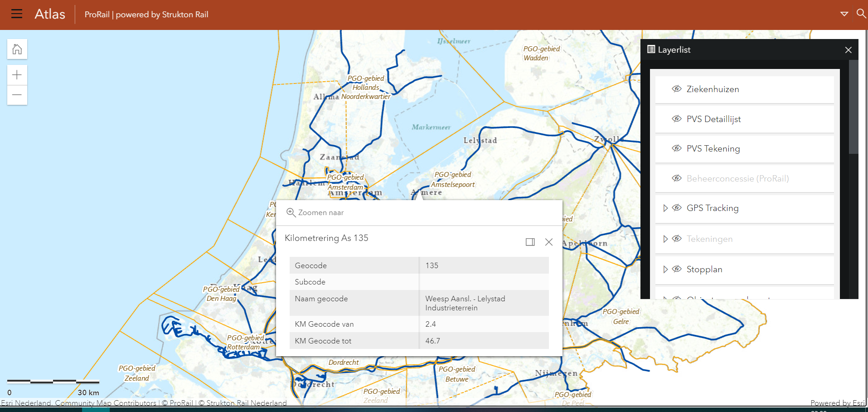868x412 pixels.
Task: Click the Dordrecht region map label
Action: pyautogui.click(x=344, y=363)
